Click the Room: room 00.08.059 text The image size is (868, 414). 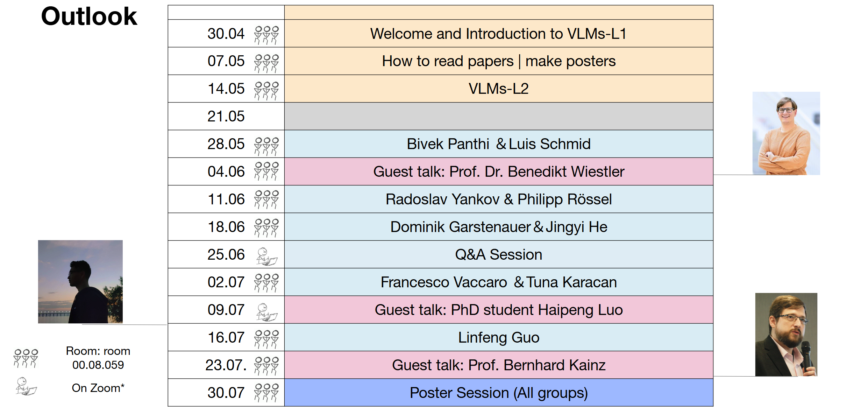pos(98,358)
